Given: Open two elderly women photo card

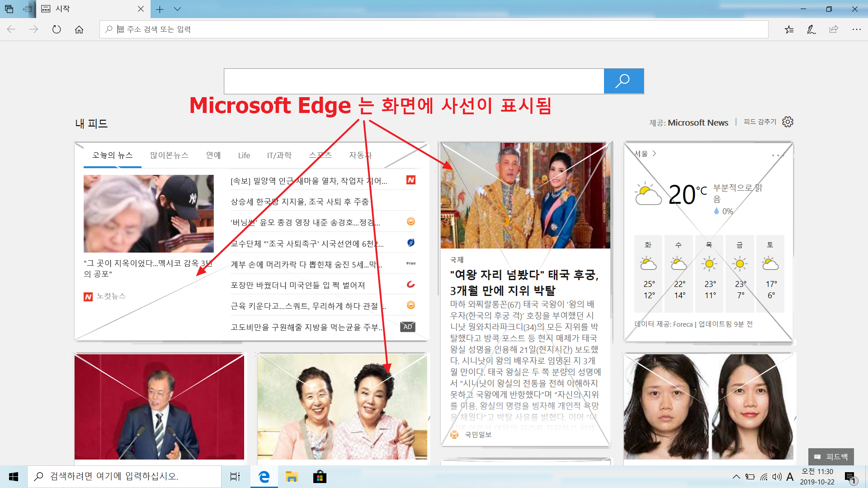Looking at the screenshot, I should pos(342,407).
